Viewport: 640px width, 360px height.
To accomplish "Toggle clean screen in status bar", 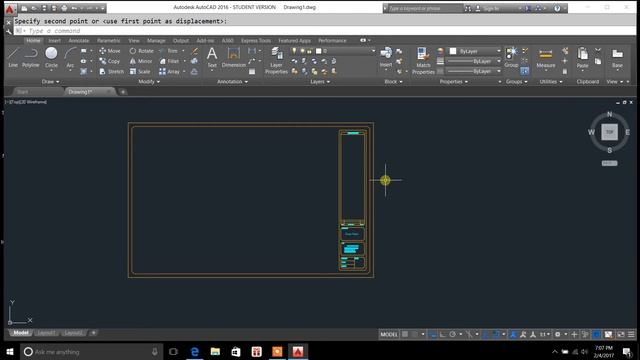I will pos(621,334).
